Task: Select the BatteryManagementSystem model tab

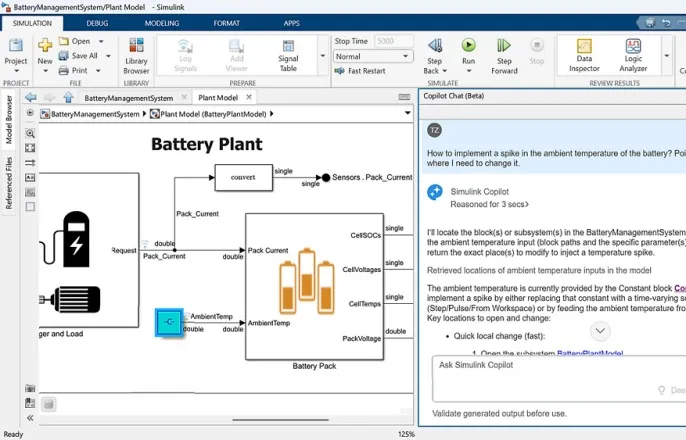Action: click(129, 98)
